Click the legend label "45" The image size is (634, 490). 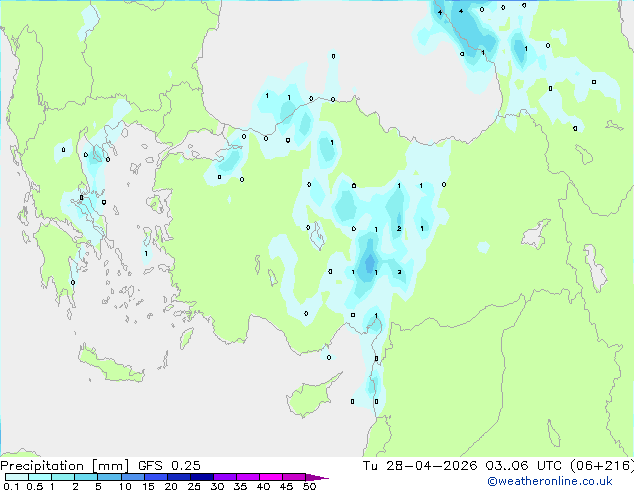pyautogui.click(x=286, y=486)
